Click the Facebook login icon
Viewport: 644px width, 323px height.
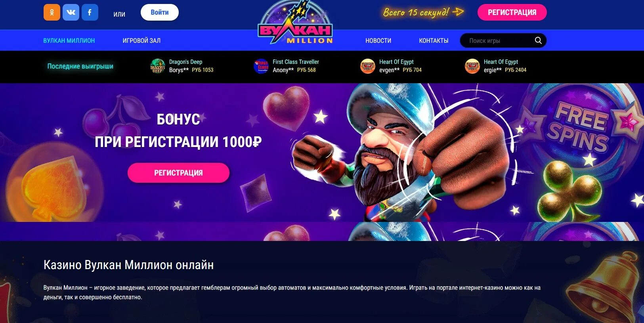coord(90,12)
